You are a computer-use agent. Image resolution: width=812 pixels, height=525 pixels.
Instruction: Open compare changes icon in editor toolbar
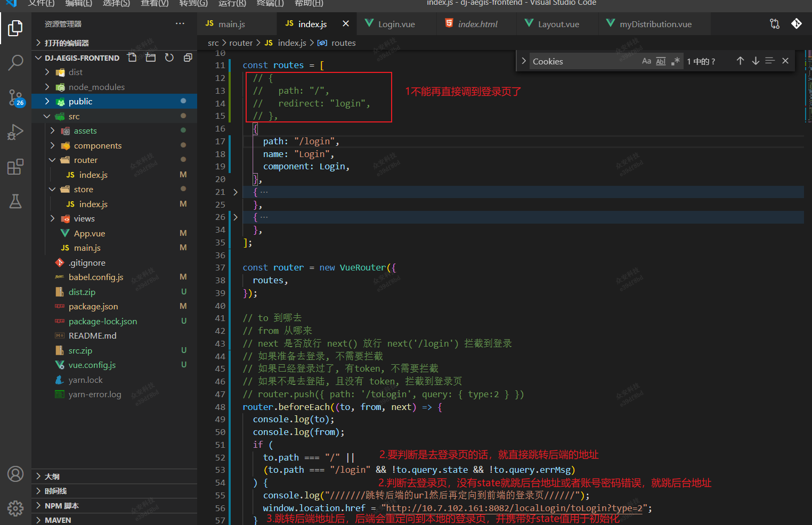click(775, 23)
